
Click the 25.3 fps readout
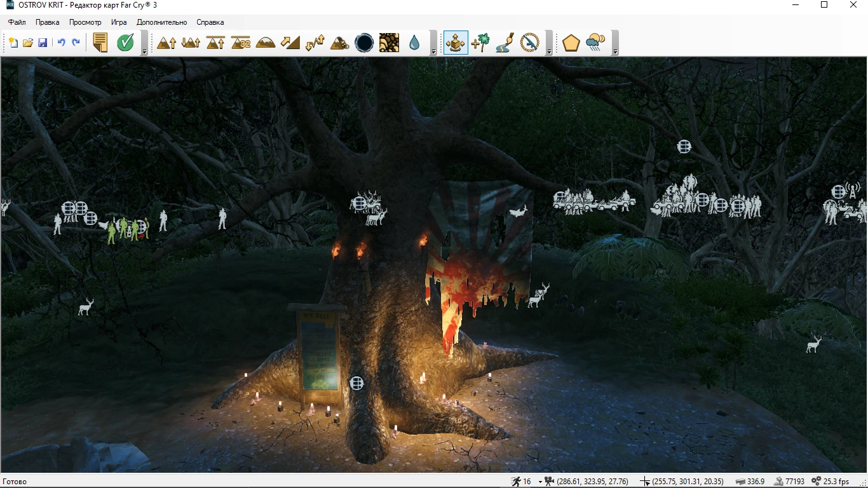pos(836,482)
